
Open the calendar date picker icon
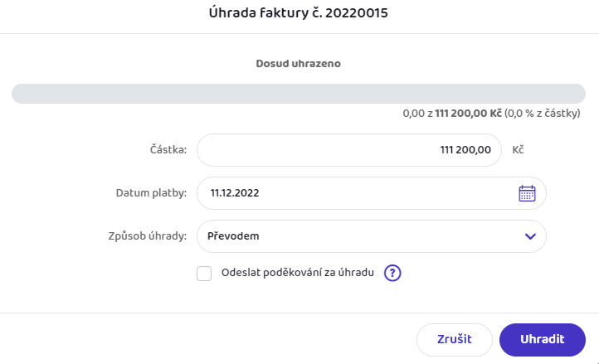click(527, 193)
